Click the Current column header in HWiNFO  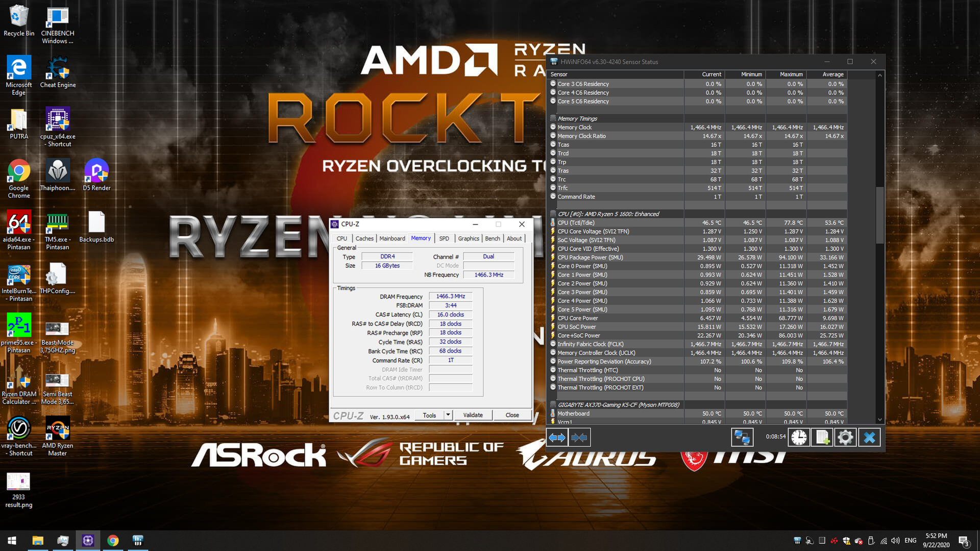coord(704,74)
